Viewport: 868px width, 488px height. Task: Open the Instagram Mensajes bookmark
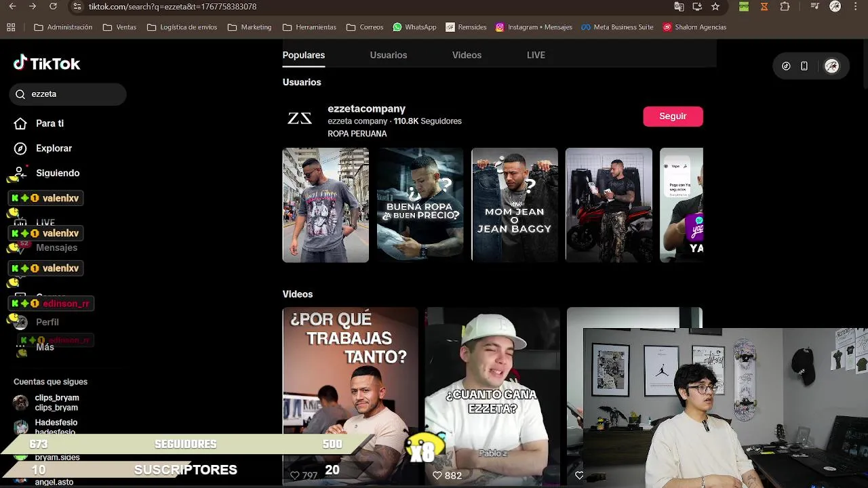[x=534, y=27]
